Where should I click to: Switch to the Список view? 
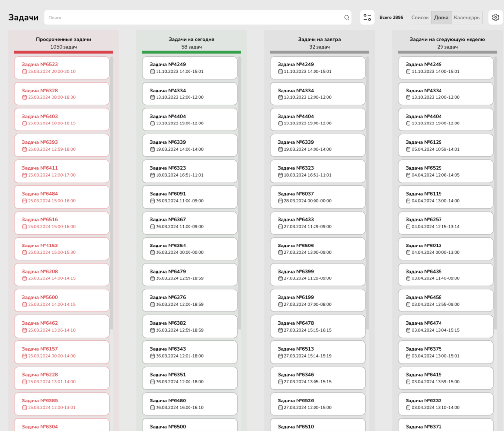pos(420,18)
